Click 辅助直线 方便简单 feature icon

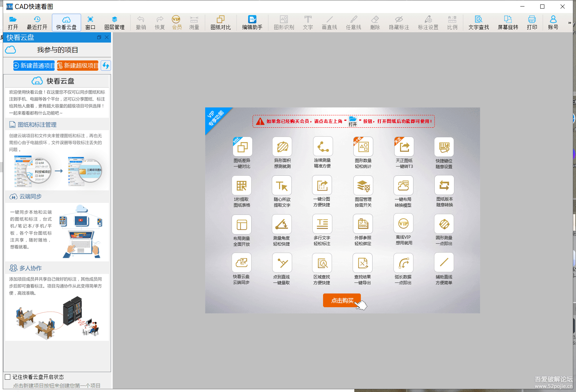coord(444,263)
